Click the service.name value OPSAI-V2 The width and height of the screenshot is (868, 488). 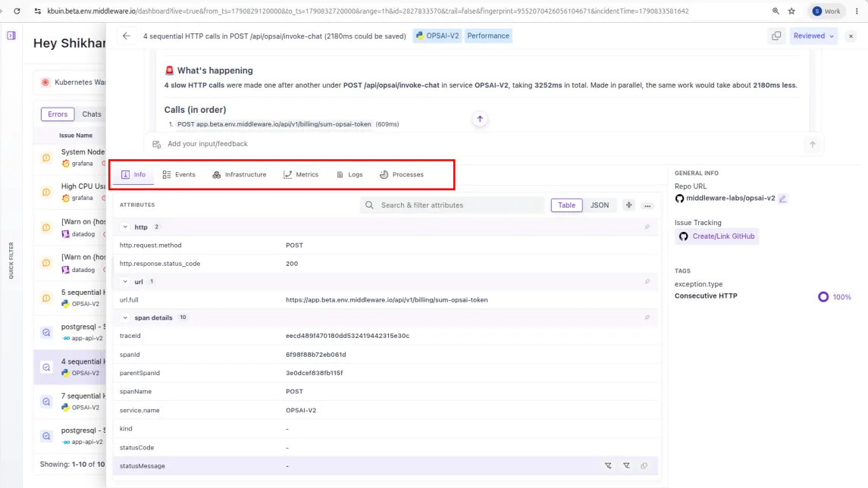(x=301, y=411)
